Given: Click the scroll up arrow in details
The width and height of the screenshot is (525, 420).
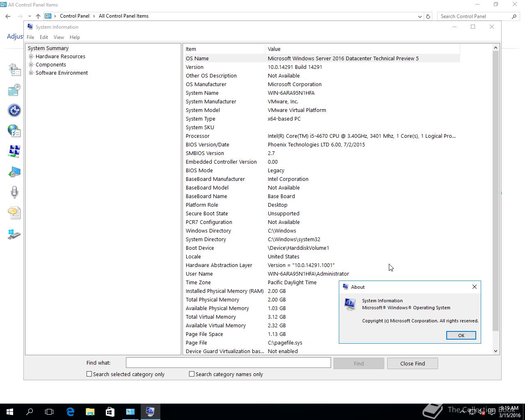Looking at the screenshot, I should (x=495, y=48).
